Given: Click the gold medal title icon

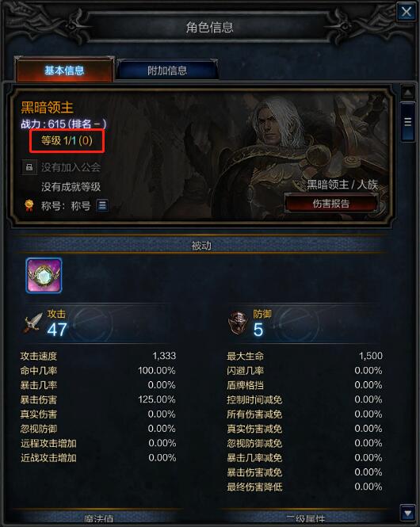Looking at the screenshot, I should coord(29,205).
